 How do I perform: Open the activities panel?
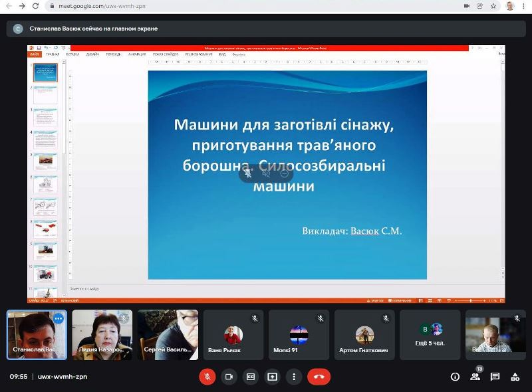(515, 377)
